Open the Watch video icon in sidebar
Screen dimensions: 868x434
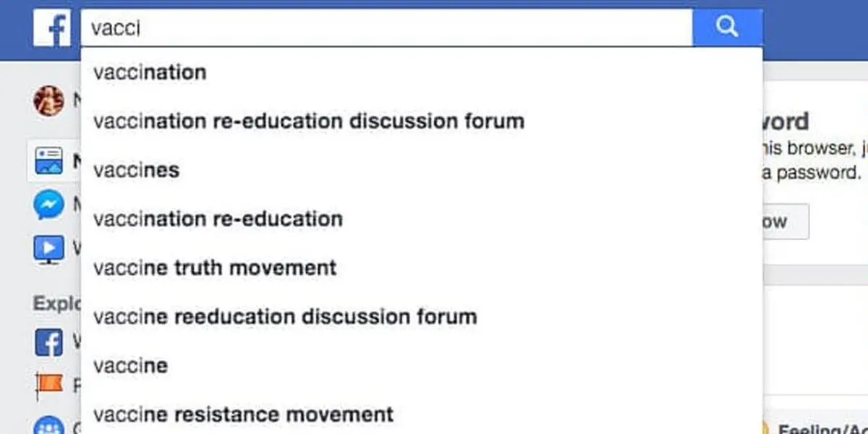[x=49, y=250]
